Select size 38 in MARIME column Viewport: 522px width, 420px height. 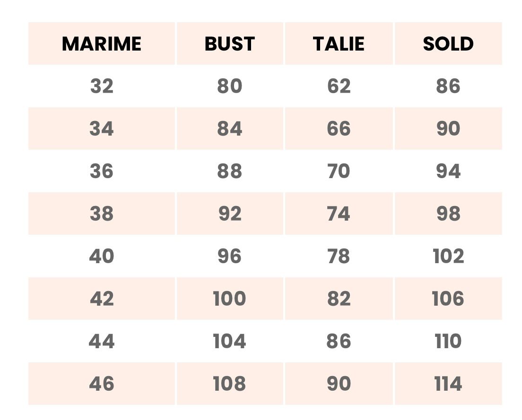click(x=102, y=214)
